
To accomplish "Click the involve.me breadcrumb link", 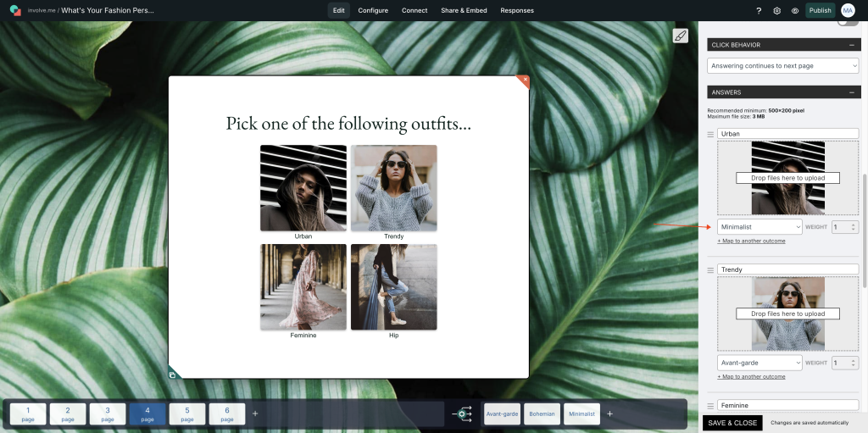I will [42, 10].
